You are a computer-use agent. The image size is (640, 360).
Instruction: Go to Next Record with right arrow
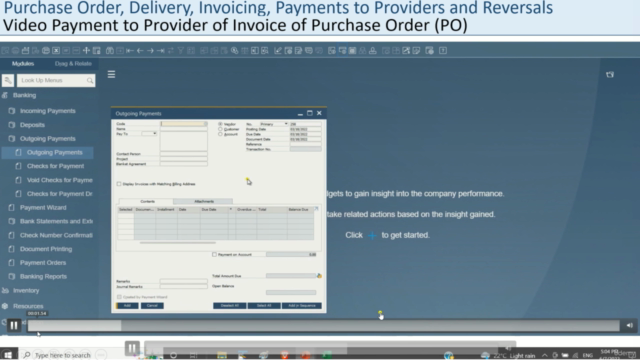150,51
